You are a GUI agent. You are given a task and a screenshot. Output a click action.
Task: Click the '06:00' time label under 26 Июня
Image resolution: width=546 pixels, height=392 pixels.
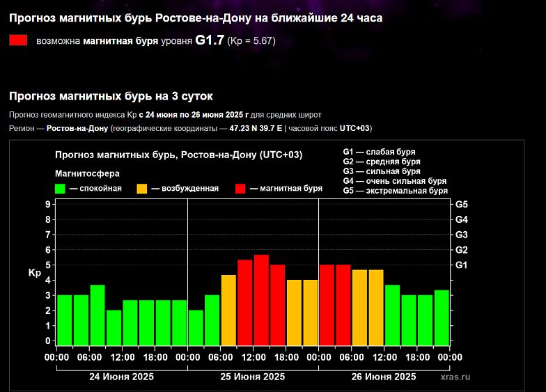[x=352, y=357]
